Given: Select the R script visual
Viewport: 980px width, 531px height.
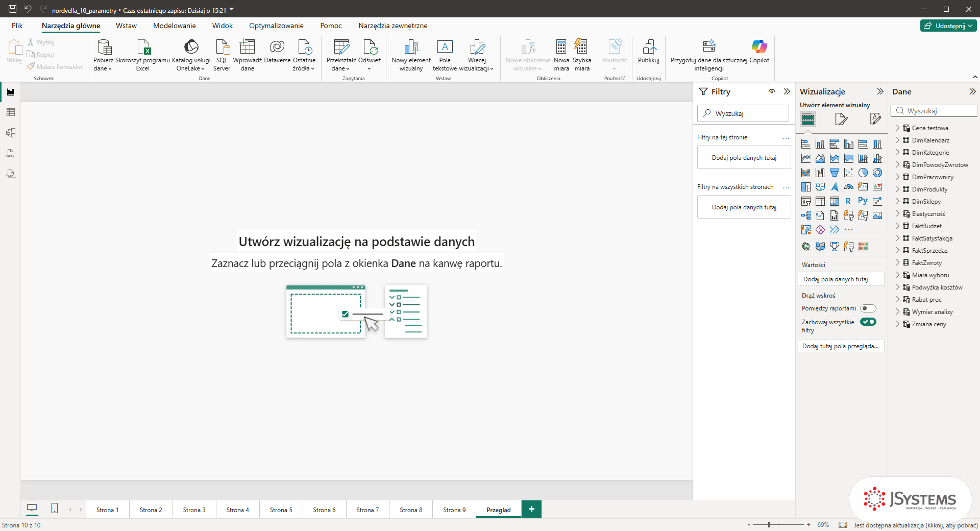Looking at the screenshot, I should point(848,201).
